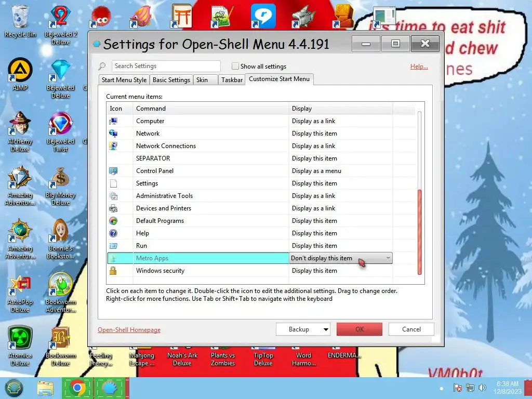Click the volume speaker tray icon
This screenshot has width=532, height=399.
[x=482, y=388]
